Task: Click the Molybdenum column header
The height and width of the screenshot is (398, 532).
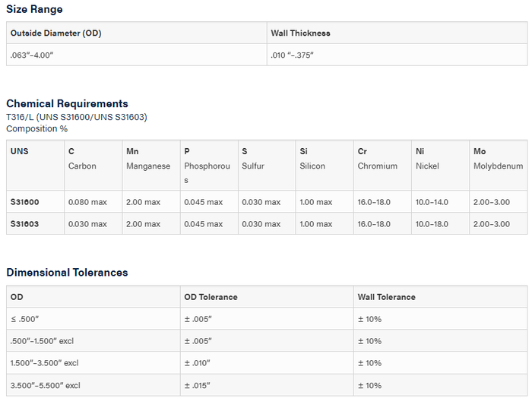Action: point(498,159)
